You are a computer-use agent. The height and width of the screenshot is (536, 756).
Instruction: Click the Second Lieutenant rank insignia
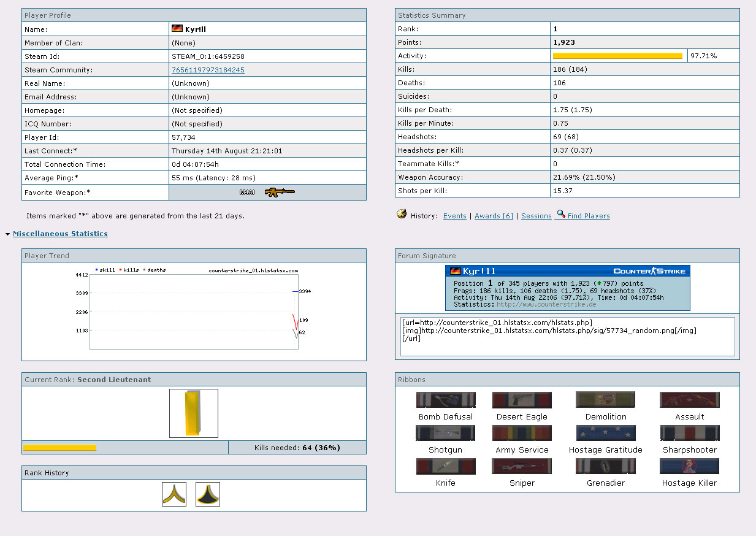point(194,413)
